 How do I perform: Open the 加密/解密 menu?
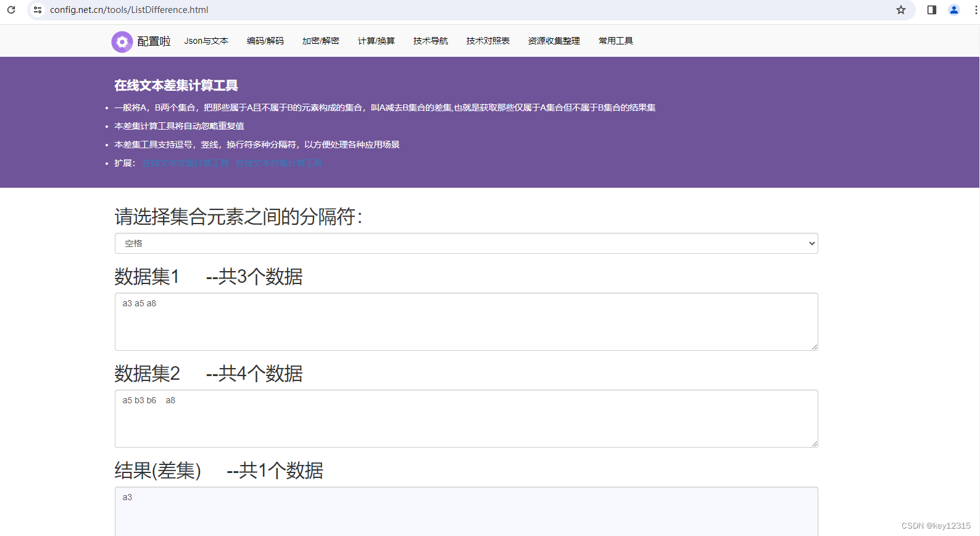coord(321,41)
